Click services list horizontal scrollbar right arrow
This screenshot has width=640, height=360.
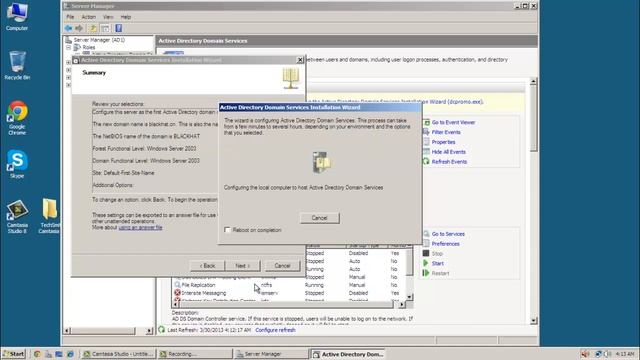click(402, 304)
